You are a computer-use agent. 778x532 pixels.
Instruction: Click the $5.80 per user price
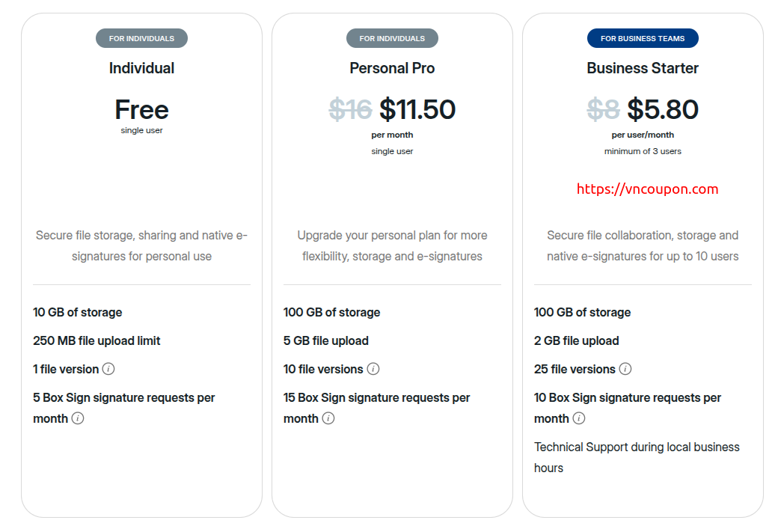[662, 110]
